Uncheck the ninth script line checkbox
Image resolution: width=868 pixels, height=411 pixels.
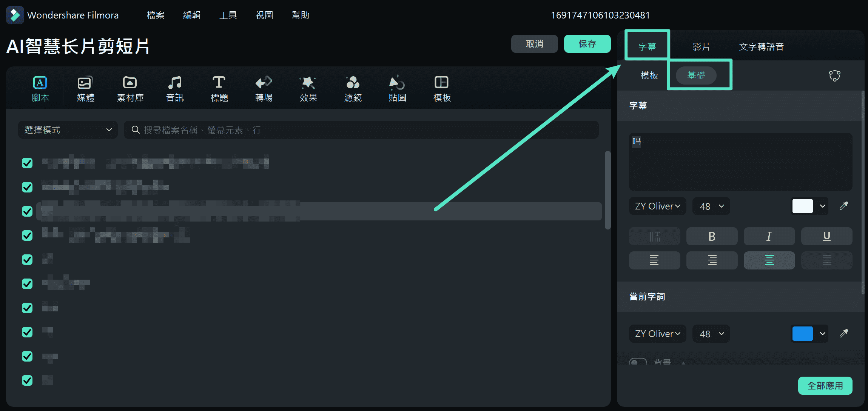click(27, 356)
